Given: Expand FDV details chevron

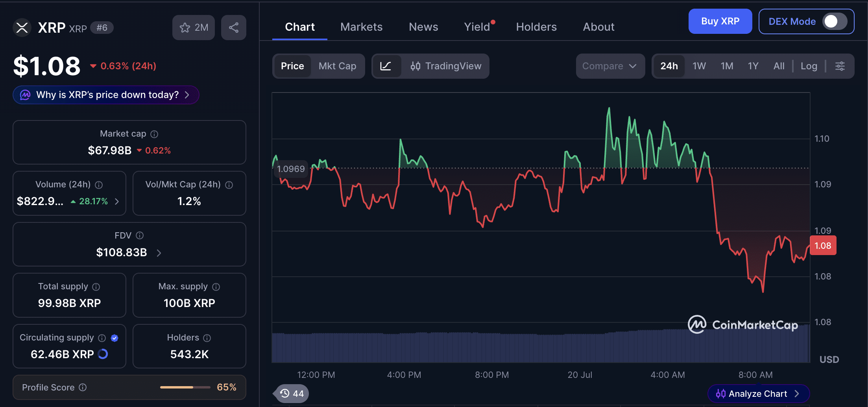Looking at the screenshot, I should [x=159, y=253].
